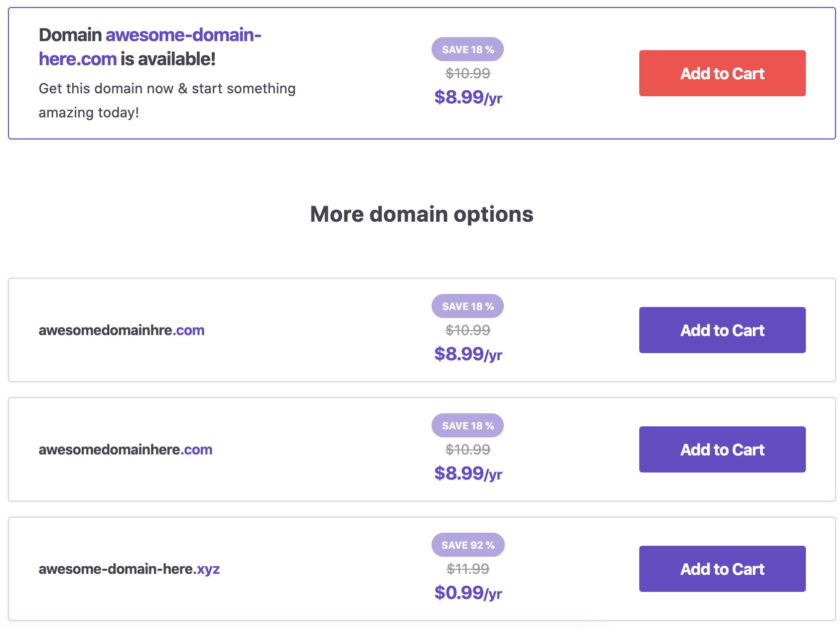Image resolution: width=840 pixels, height=629 pixels.
Task: Click the awesomedomainhre.com domain name
Action: tap(121, 330)
